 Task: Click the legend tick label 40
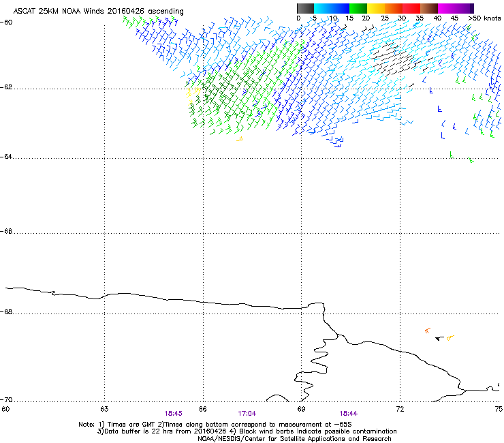click(x=437, y=18)
